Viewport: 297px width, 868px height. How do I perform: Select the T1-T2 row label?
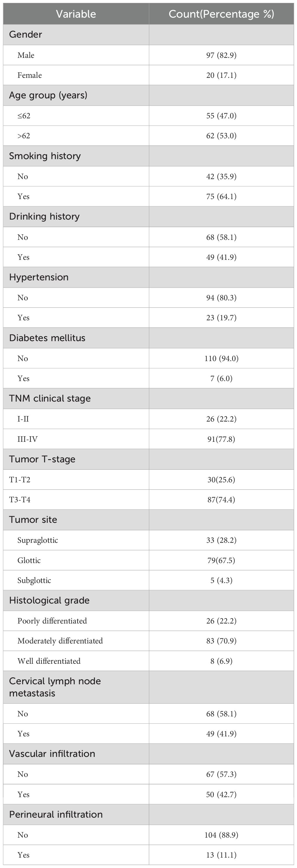[20, 479]
